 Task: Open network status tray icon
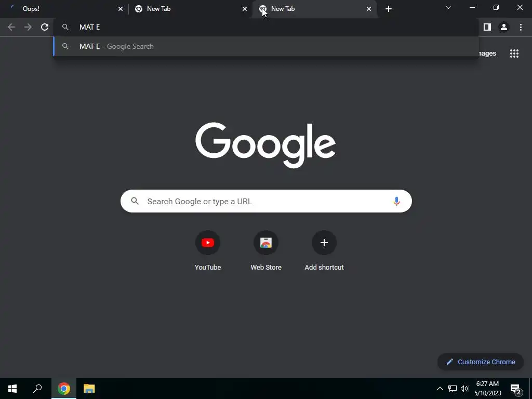(x=453, y=389)
